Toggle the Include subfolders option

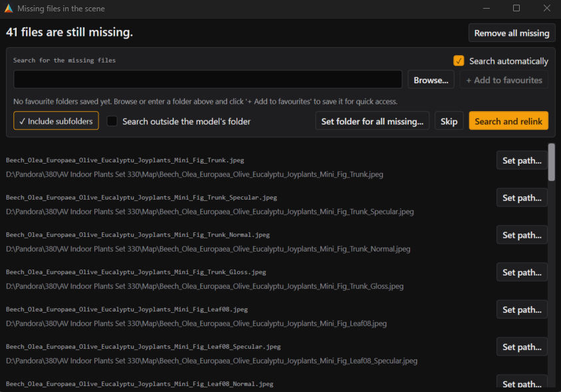(56, 121)
